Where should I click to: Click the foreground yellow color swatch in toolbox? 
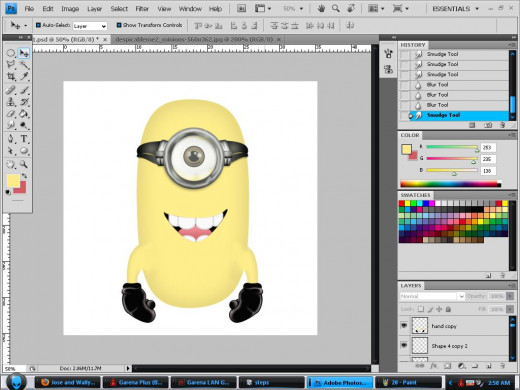click(13, 181)
